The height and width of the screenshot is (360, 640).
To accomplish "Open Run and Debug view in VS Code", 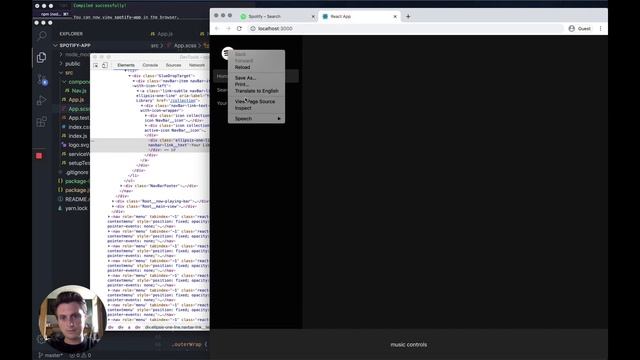I will click(x=42, y=100).
